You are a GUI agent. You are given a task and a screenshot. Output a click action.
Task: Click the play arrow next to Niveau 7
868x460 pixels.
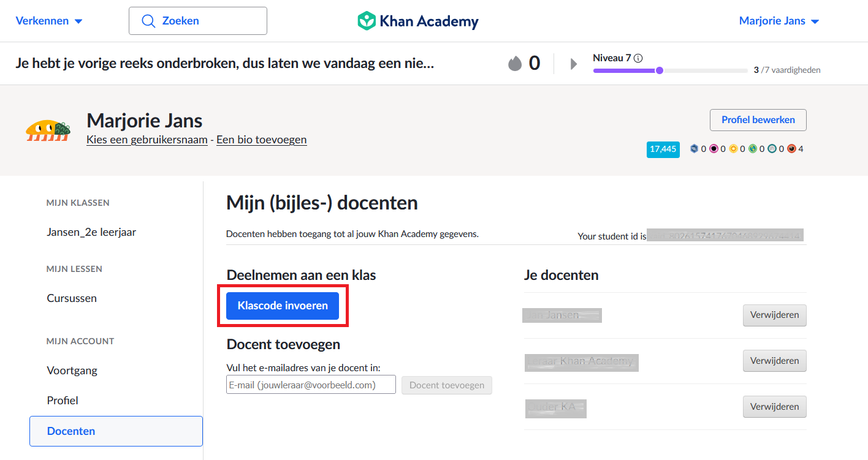click(x=574, y=64)
